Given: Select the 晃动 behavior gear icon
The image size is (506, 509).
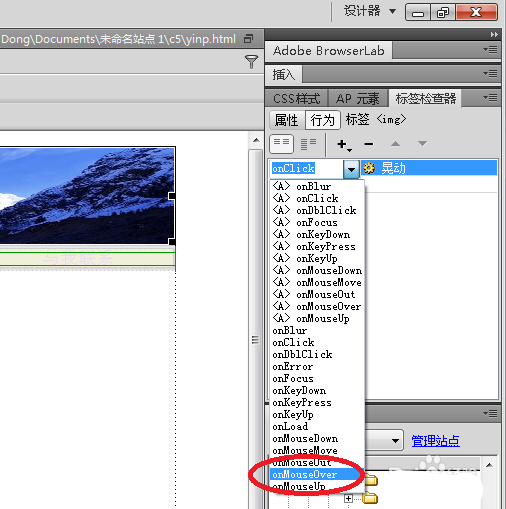Looking at the screenshot, I should click(x=369, y=168).
